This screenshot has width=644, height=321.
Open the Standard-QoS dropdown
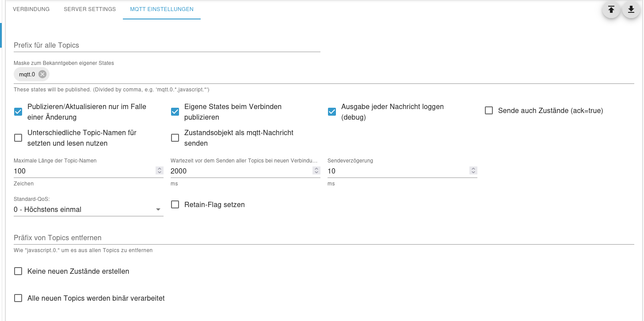[88, 209]
